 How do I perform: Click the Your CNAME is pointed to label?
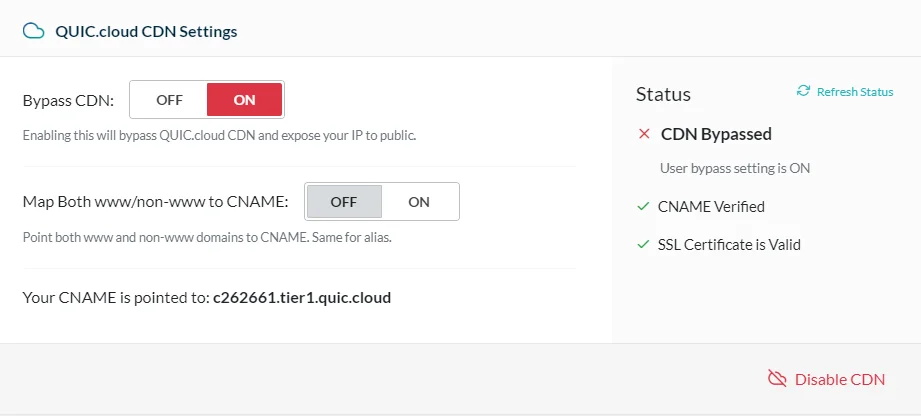tap(116, 298)
